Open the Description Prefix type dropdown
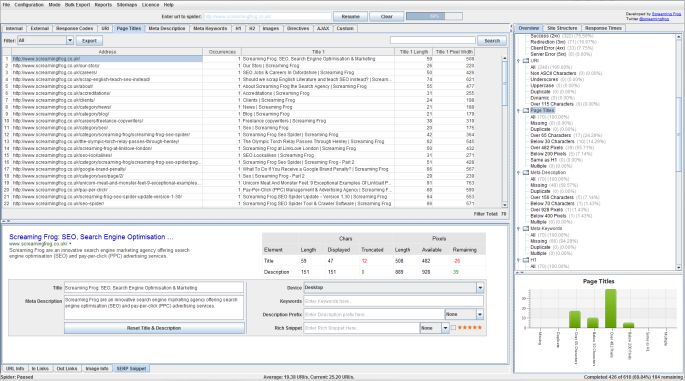Viewport: 685px width, 381px height. coord(464,315)
